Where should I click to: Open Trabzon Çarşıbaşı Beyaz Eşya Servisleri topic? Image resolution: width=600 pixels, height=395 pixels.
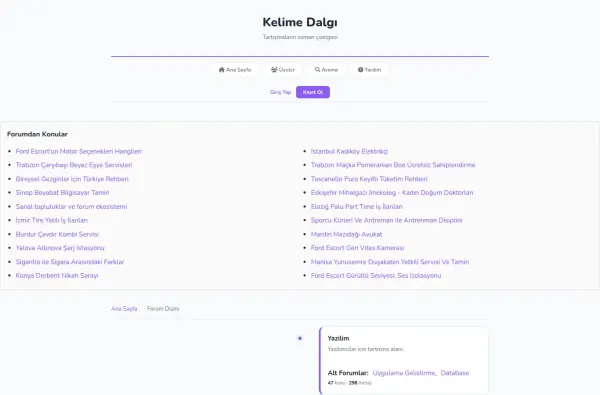[74, 165]
